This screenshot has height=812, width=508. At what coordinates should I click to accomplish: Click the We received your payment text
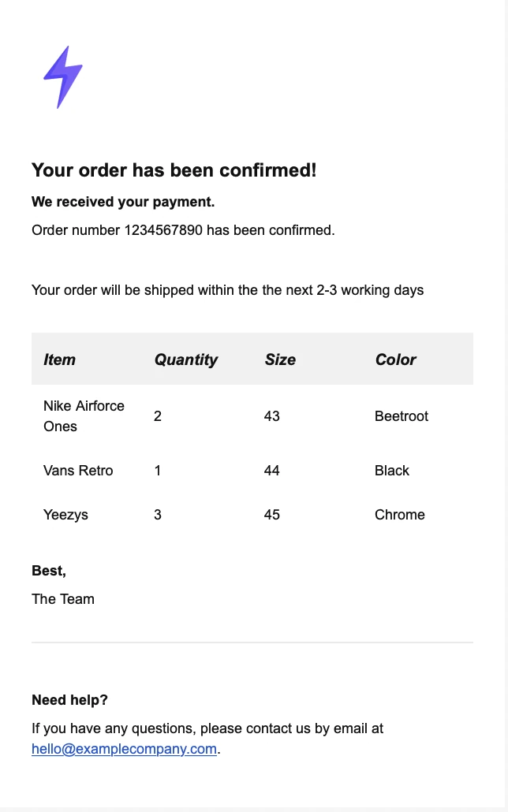123,202
